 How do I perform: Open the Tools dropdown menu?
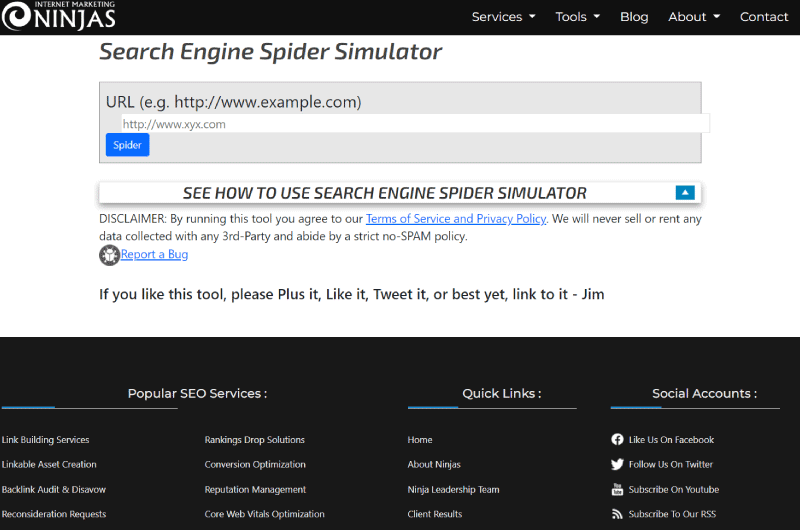click(x=578, y=17)
